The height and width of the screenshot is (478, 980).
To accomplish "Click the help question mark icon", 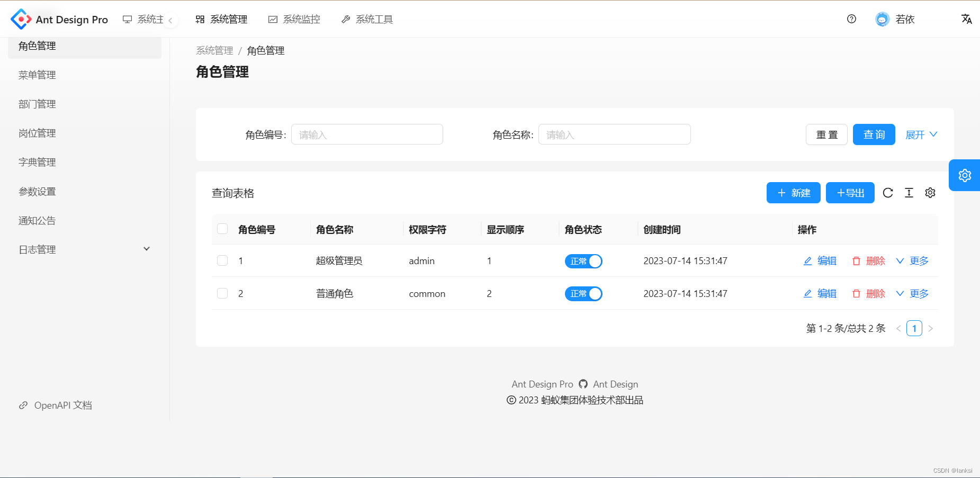I will tap(851, 19).
